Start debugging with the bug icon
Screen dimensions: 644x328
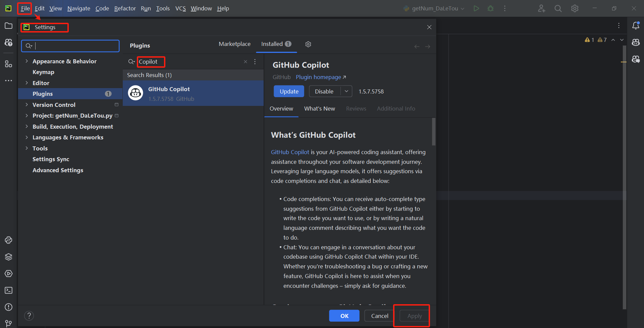[491, 8]
